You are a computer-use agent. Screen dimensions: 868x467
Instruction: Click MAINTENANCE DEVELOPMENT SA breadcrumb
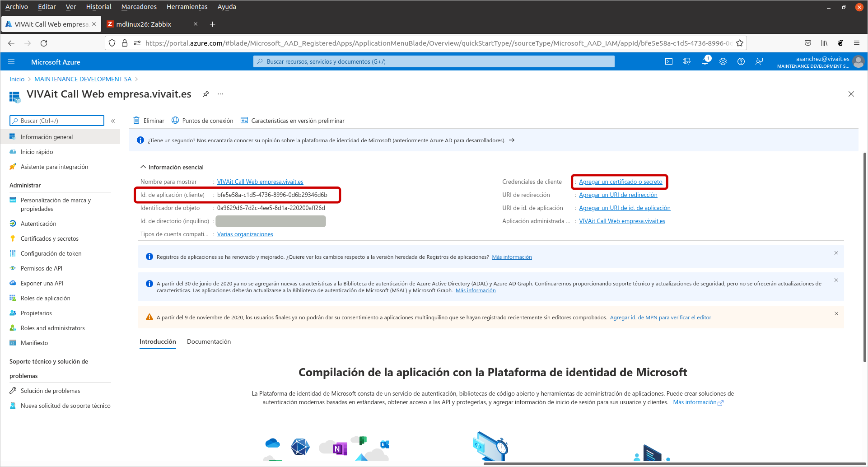point(83,79)
